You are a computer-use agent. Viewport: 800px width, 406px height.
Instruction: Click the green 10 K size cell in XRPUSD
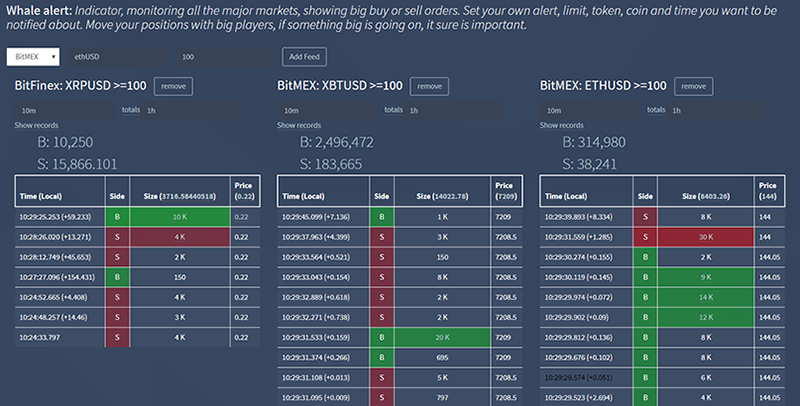click(x=180, y=217)
